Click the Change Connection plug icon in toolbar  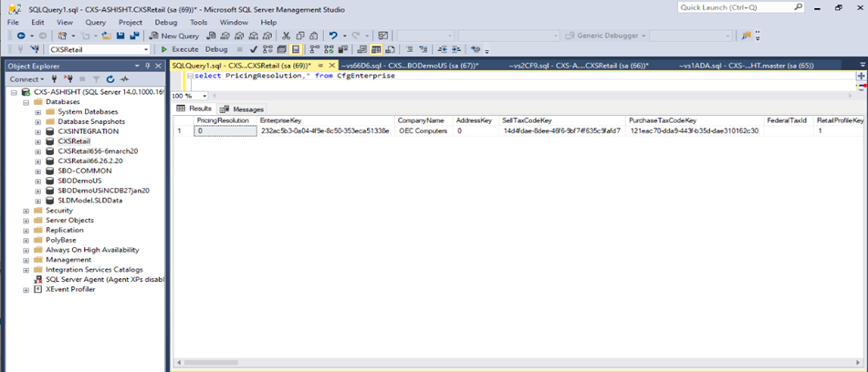tap(35, 49)
